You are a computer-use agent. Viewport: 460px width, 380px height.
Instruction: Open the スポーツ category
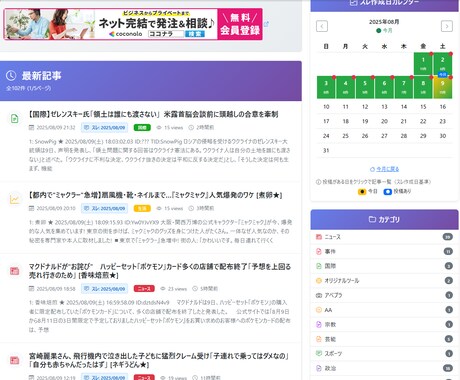click(384, 353)
